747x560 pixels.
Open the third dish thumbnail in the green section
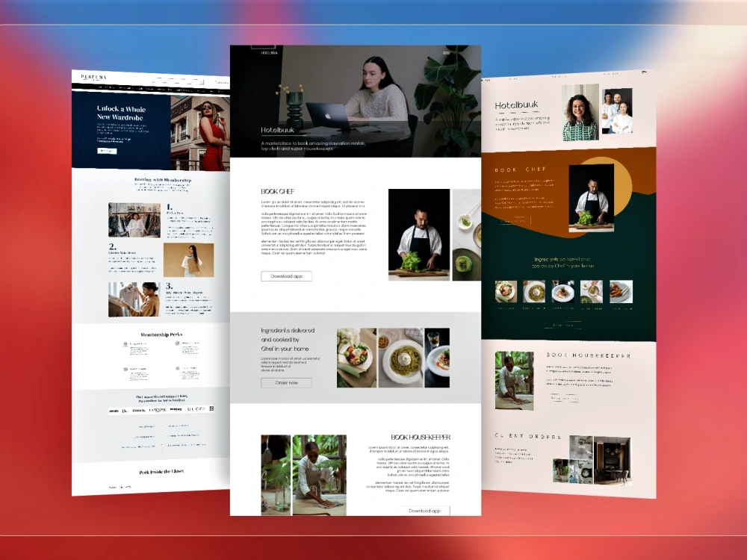tap(562, 291)
